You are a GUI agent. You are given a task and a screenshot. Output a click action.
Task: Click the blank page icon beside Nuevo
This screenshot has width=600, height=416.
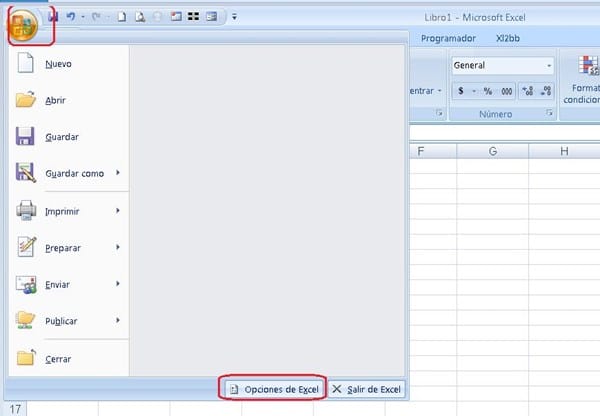26,63
